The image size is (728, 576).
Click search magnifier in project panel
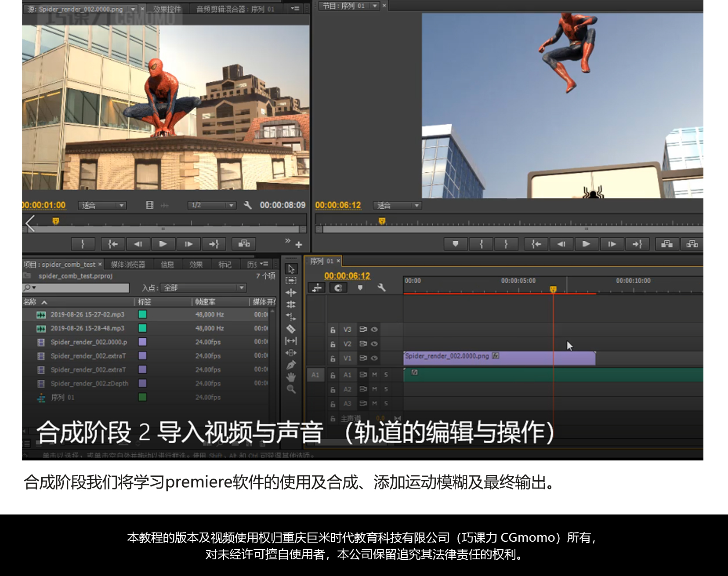point(28,288)
